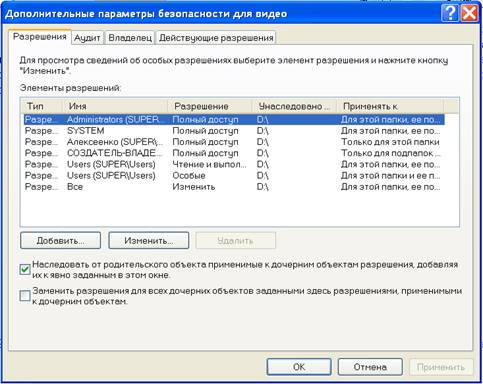This screenshot has height=384, width=483.
Task: Click Полный доступ cell in SYSTEM row
Action: point(205,131)
